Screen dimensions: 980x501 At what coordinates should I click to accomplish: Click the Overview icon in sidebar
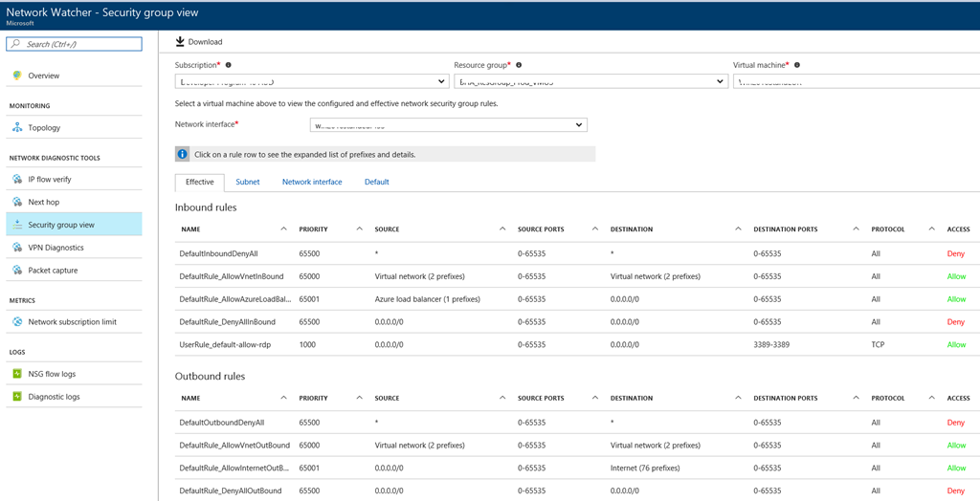(x=17, y=76)
